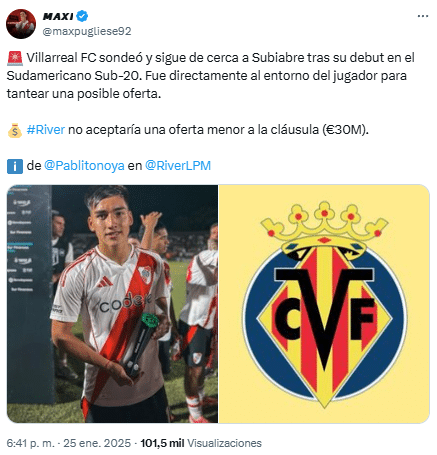Open the Villarreal CF crest image

click(324, 304)
